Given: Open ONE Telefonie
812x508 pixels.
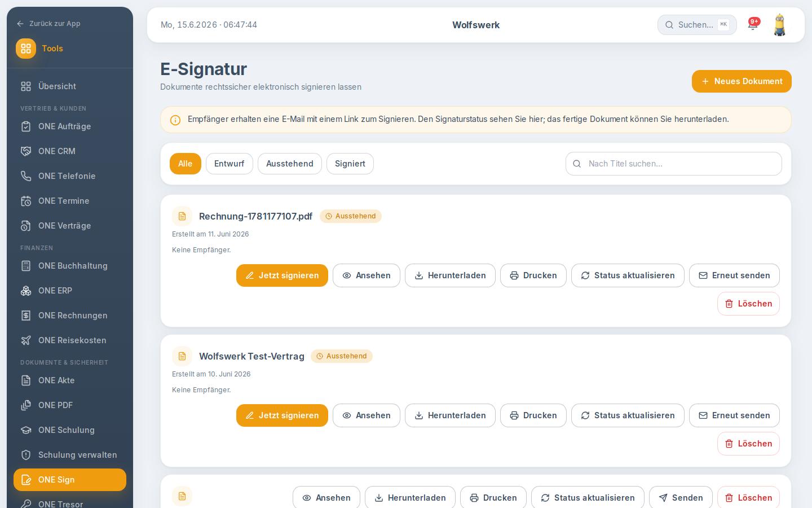Looking at the screenshot, I should (70, 176).
